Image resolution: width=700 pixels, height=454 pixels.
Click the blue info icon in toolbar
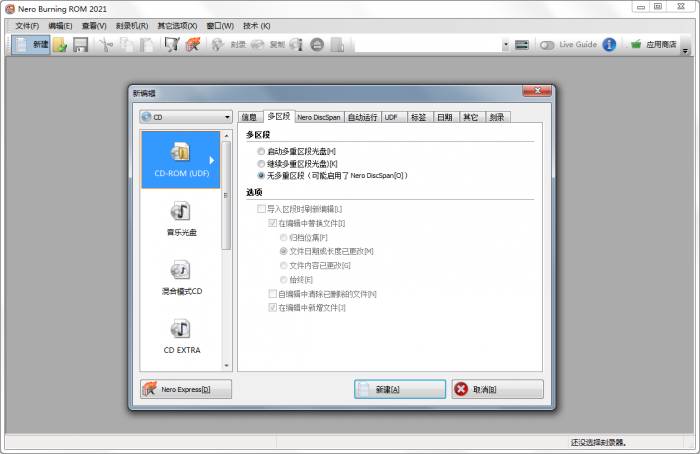[609, 45]
